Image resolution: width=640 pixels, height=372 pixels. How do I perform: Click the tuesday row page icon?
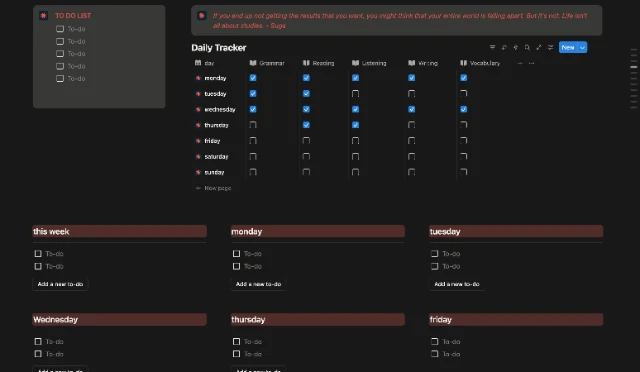198,94
